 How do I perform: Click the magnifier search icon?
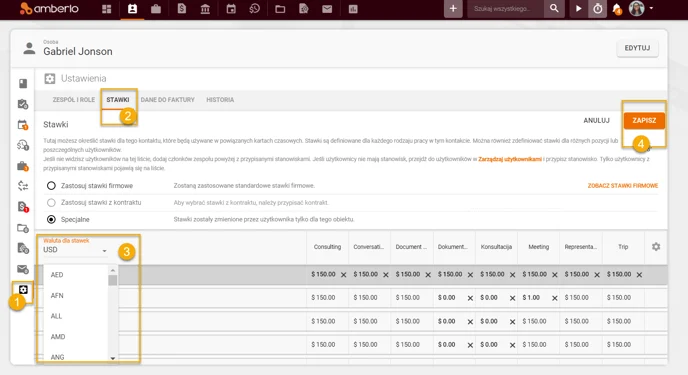pos(554,8)
